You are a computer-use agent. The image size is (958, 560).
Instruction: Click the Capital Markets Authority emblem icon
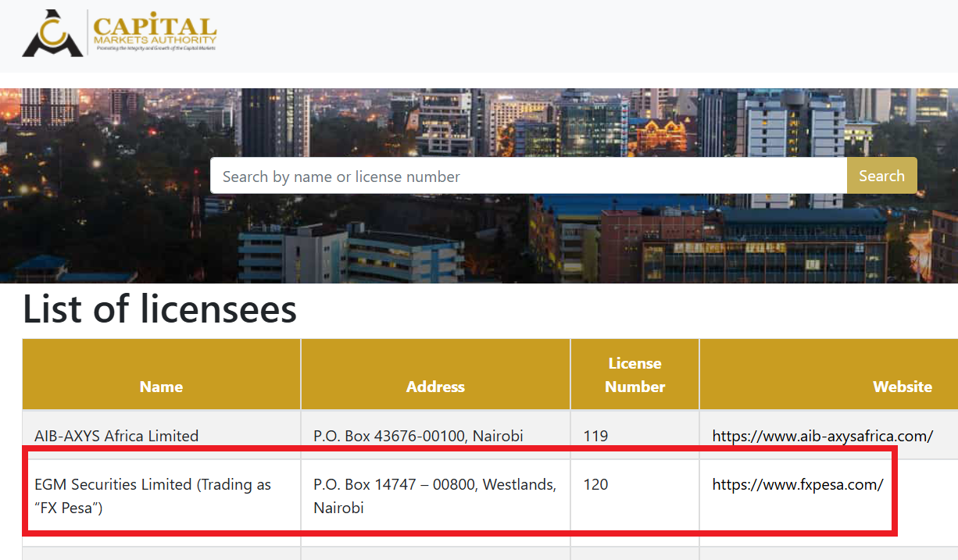coord(52,34)
